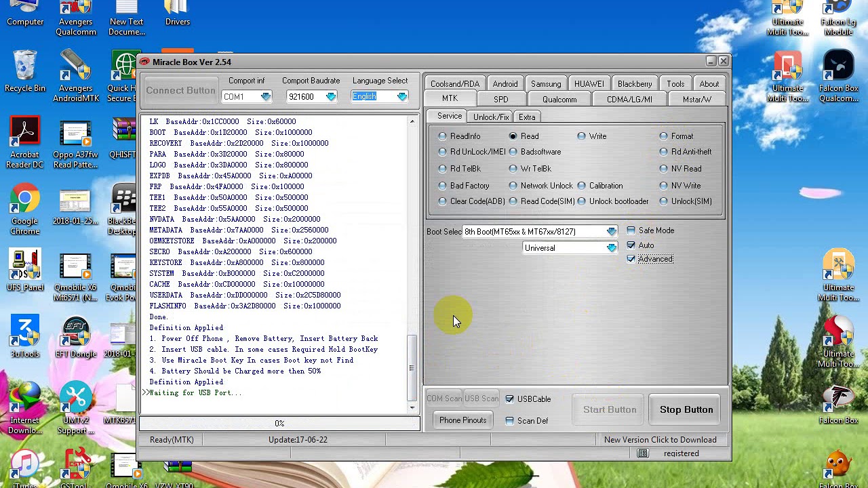The height and width of the screenshot is (488, 868).
Task: Open UFS Panel desktop shortcut
Action: pyautogui.click(x=25, y=271)
